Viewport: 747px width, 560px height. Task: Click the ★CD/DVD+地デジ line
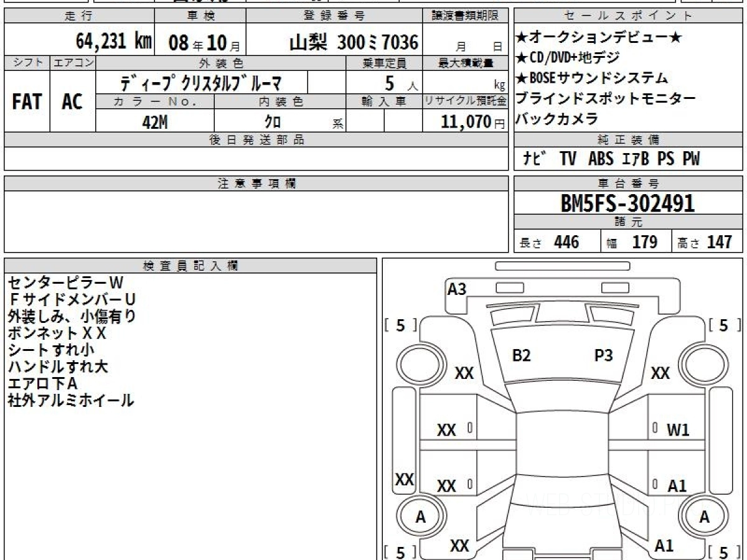[568, 58]
